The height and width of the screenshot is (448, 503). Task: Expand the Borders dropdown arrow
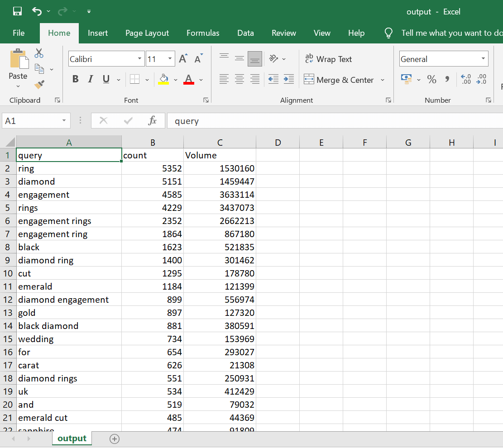pos(147,80)
